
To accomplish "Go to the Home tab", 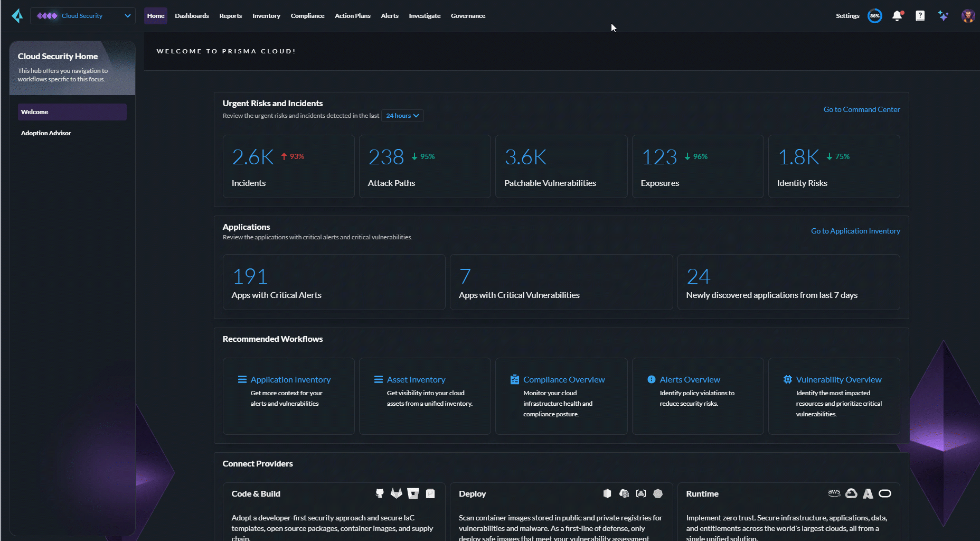I will [x=156, y=16].
